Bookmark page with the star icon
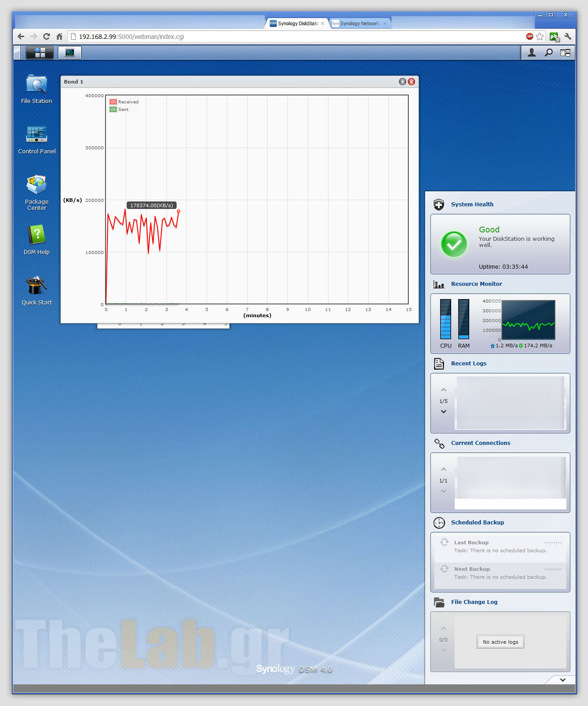The image size is (588, 706). pyautogui.click(x=540, y=36)
